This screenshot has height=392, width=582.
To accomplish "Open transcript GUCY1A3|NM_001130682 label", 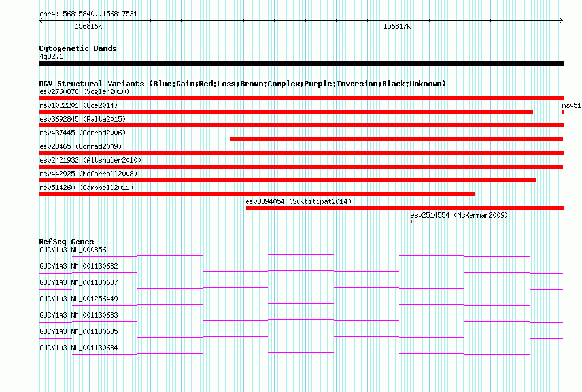I will tap(78, 267).
